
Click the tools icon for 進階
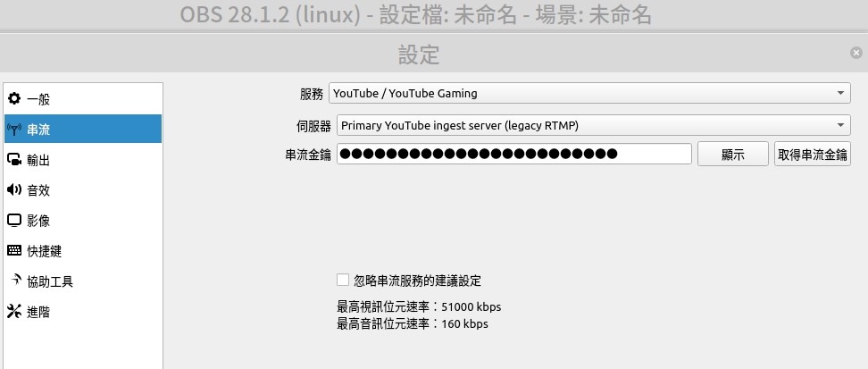point(13,312)
